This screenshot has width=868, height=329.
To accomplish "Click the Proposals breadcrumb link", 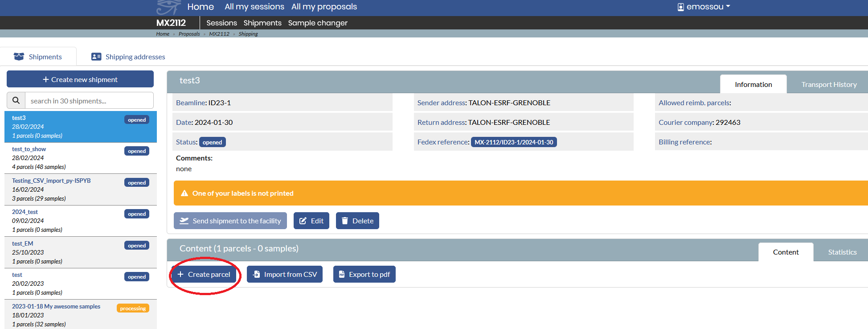I will click(x=189, y=34).
